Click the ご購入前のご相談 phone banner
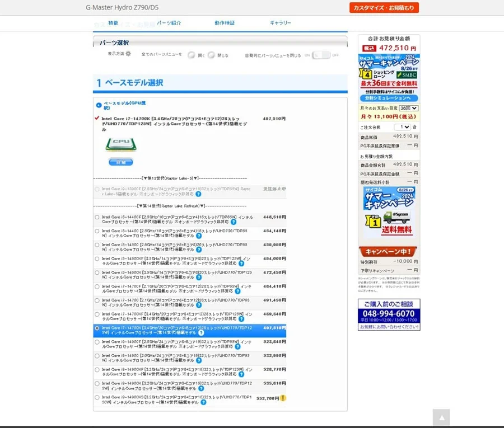 389,314
